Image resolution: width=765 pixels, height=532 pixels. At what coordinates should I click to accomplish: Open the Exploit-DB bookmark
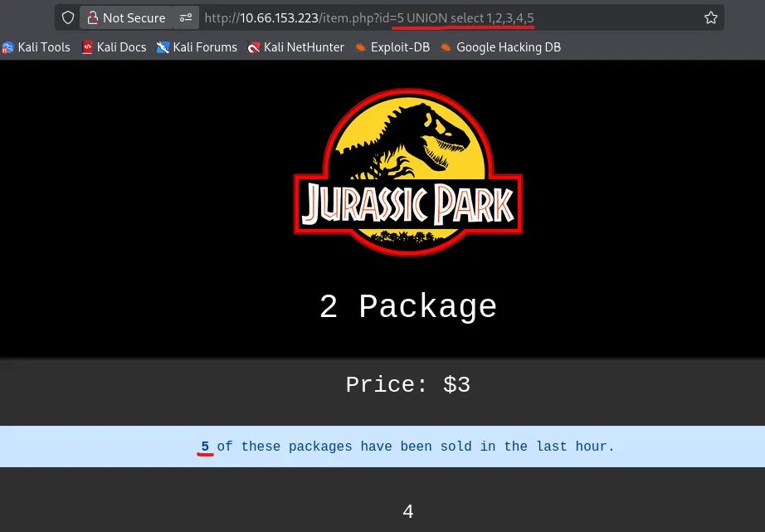392,47
